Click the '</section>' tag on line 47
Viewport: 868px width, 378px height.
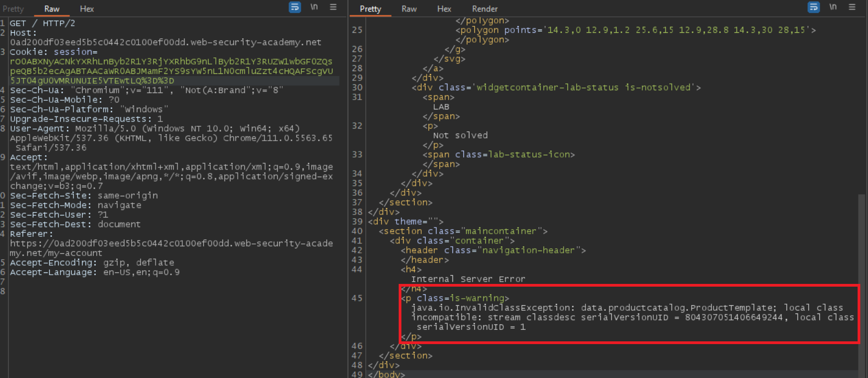(405, 356)
